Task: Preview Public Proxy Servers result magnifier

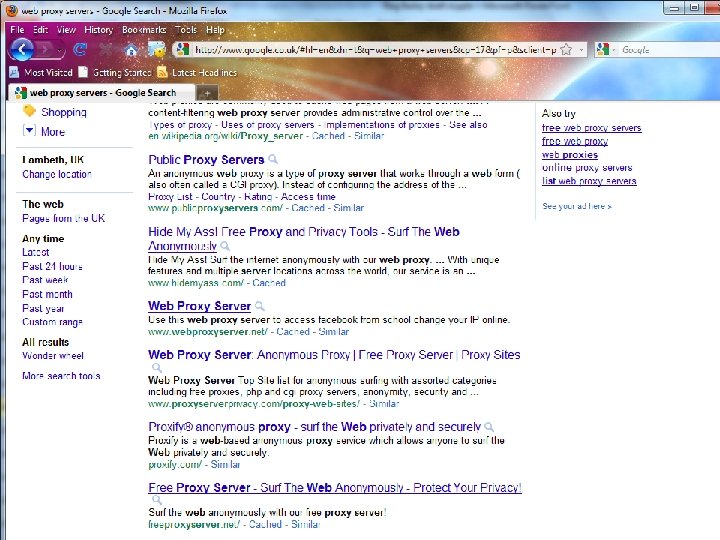Action: (273, 159)
